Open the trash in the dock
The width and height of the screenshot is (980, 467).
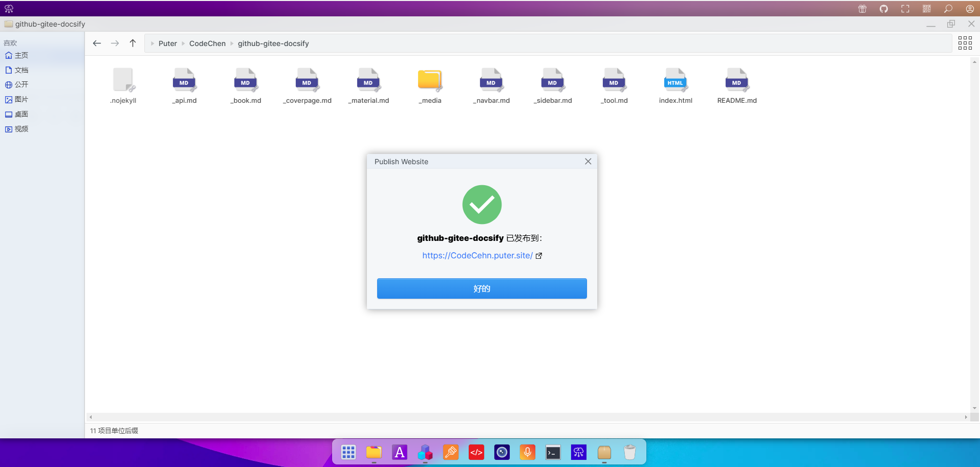click(630, 452)
